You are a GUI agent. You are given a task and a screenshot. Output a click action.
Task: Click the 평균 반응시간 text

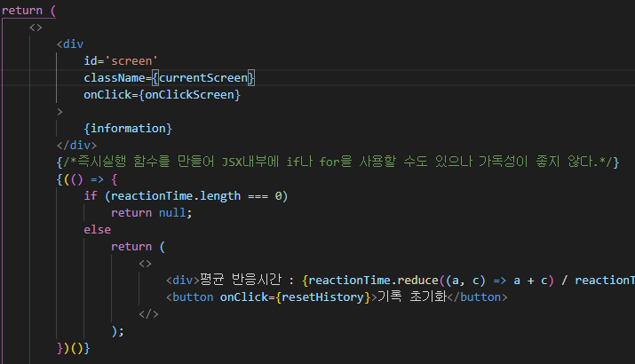tap(241, 280)
